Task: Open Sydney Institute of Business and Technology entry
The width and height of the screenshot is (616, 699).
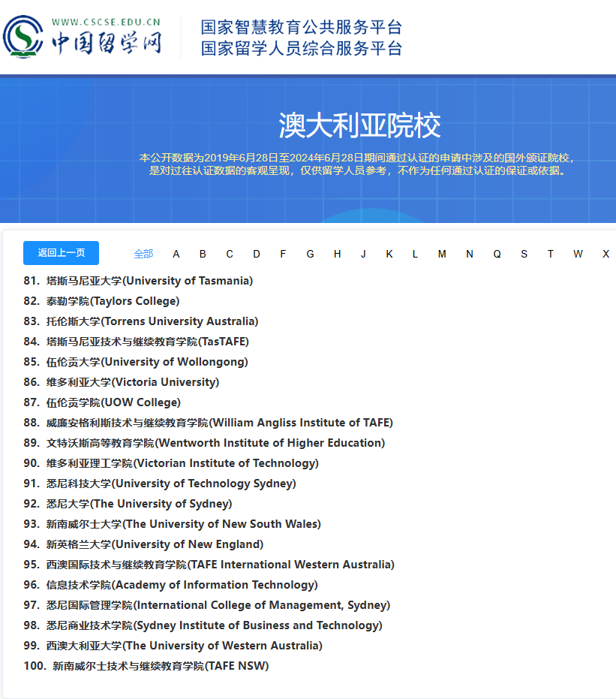Action: pyautogui.click(x=203, y=626)
